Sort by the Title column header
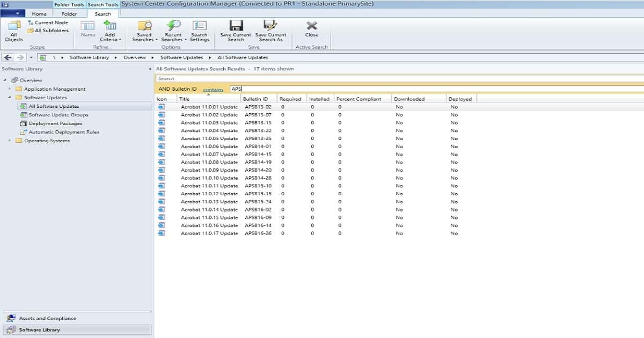The image size is (644, 338). click(208, 99)
